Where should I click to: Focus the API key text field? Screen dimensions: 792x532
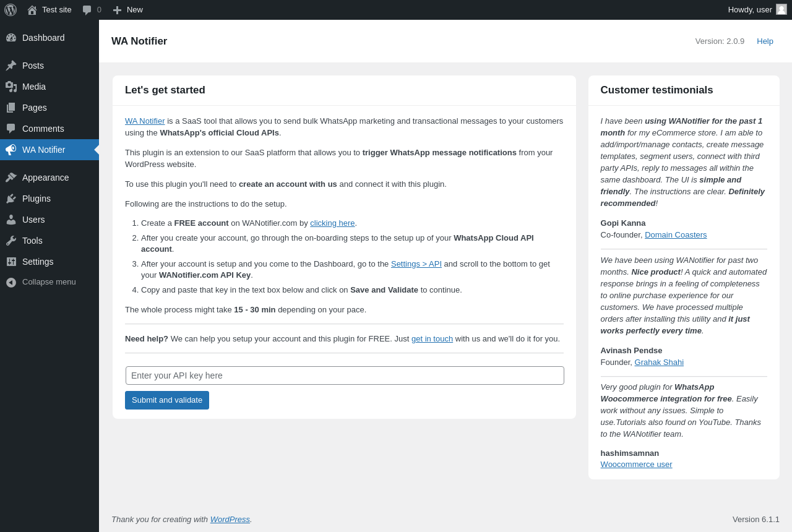click(x=345, y=375)
